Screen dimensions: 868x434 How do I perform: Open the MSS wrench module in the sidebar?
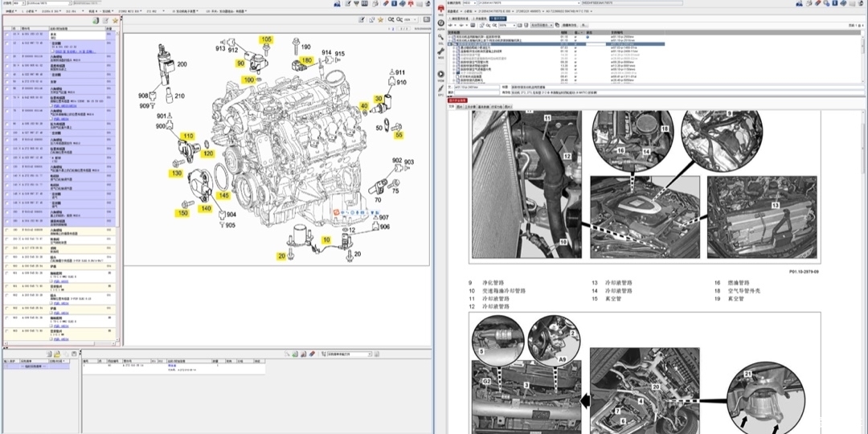440,51
